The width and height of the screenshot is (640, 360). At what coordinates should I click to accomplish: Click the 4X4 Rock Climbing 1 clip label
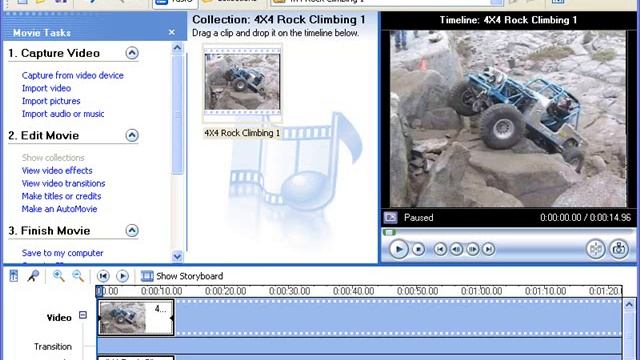242,133
